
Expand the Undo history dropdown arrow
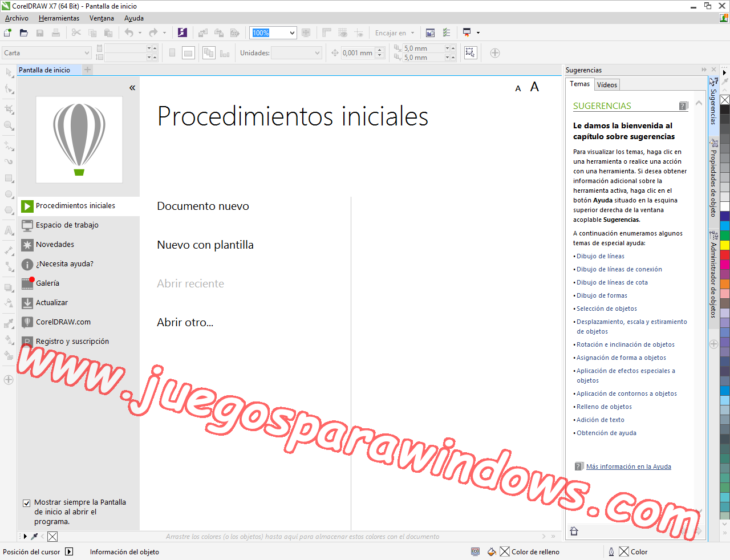(140, 33)
